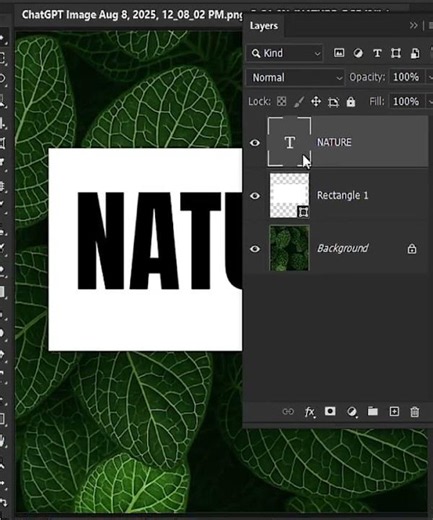
Task: Add a layer mask
Action: 330,411
